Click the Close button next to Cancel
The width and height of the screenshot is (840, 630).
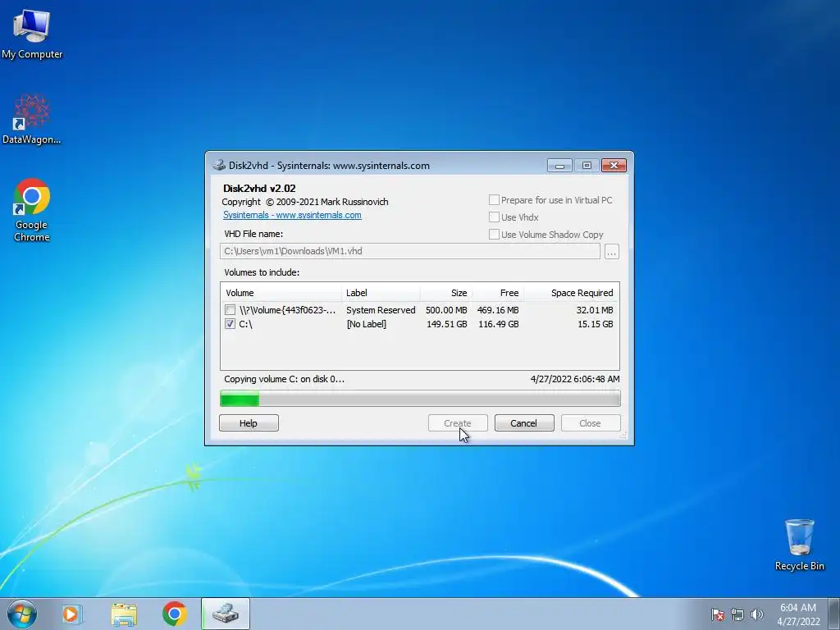(x=591, y=423)
